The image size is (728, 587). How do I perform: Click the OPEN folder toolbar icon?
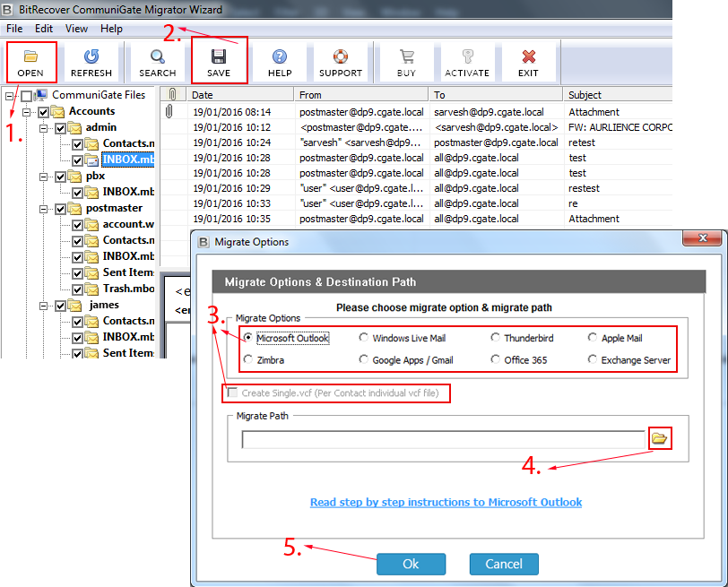tap(30, 56)
